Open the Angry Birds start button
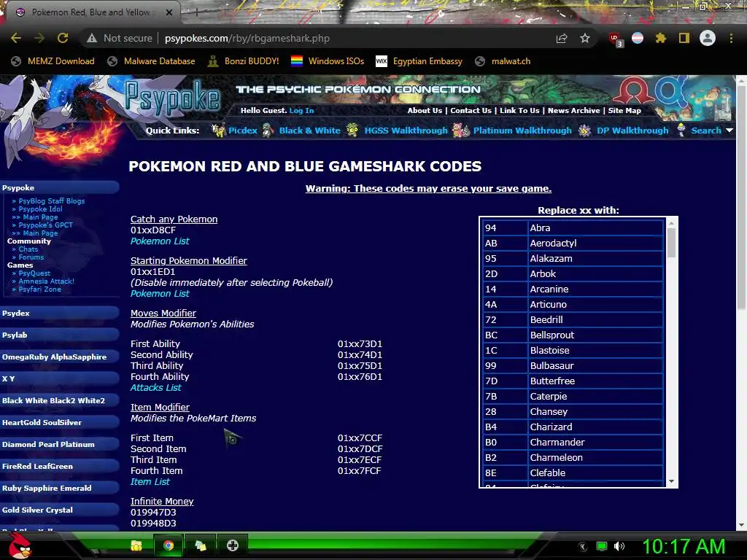This screenshot has height=560, width=747. click(19, 545)
